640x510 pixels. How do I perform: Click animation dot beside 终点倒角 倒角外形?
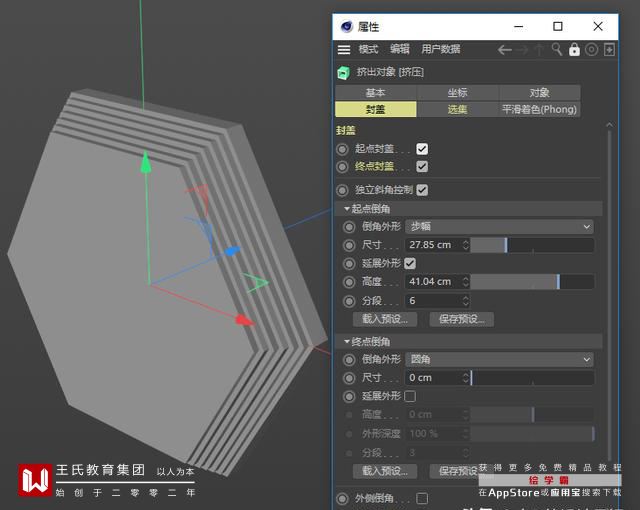point(349,359)
